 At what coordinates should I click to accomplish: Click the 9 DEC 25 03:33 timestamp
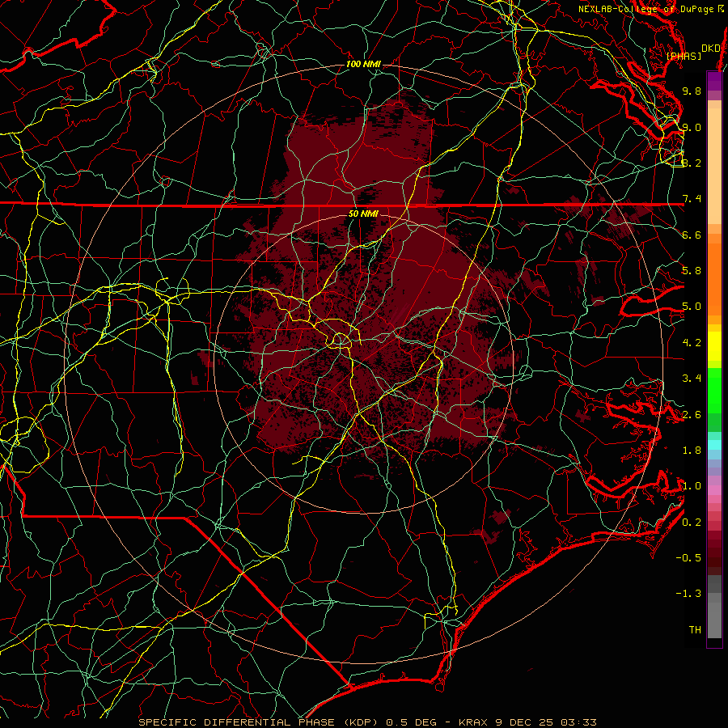tap(547, 722)
